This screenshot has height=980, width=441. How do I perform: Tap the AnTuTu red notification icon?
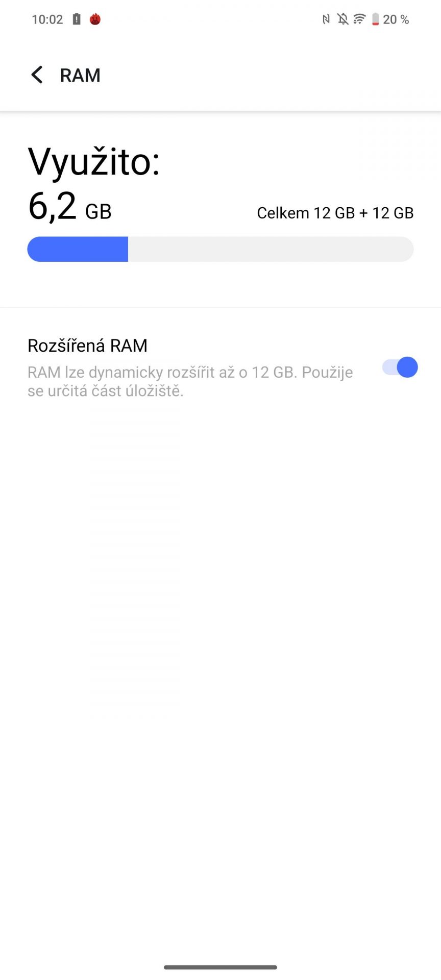95,19
